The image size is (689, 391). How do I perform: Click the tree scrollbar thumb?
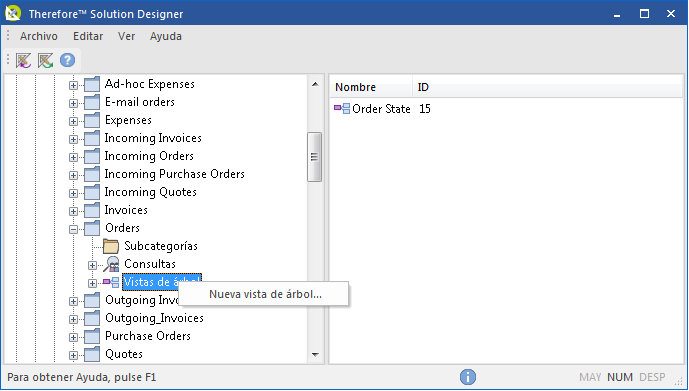click(x=314, y=156)
